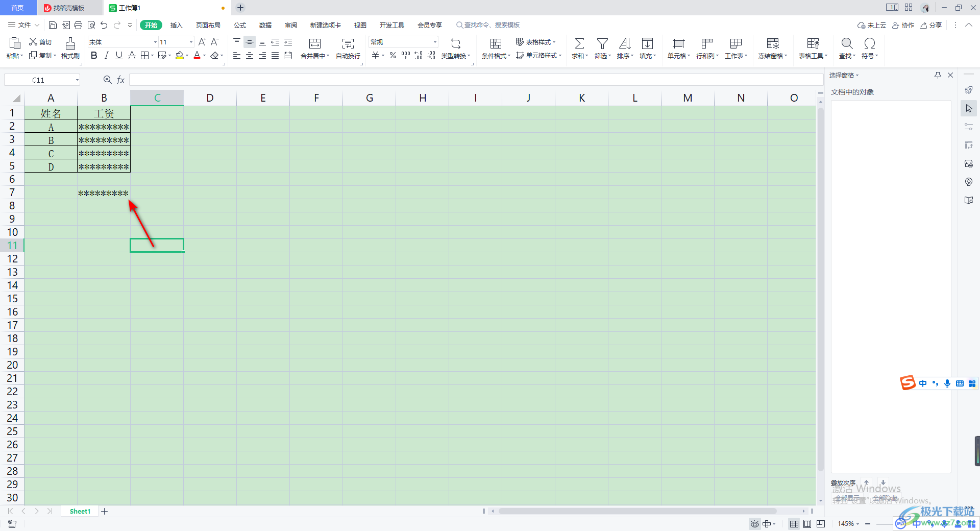
Task: Undo the last action
Action: point(104,25)
